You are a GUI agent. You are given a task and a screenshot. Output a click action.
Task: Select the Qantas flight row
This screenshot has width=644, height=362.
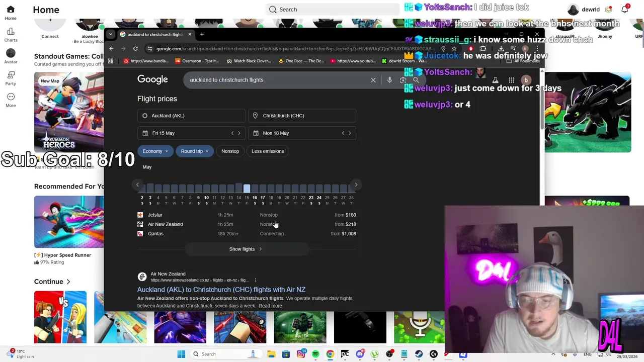click(x=247, y=234)
